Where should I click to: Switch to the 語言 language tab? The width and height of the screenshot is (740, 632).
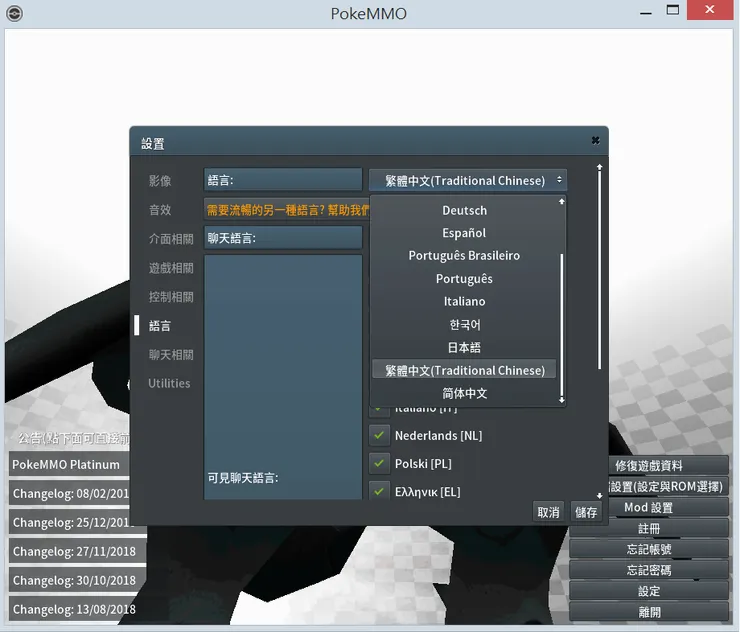pyautogui.click(x=160, y=326)
